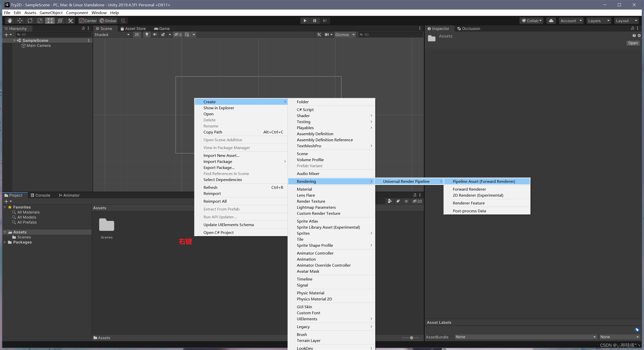Select the Move tool

(20, 21)
